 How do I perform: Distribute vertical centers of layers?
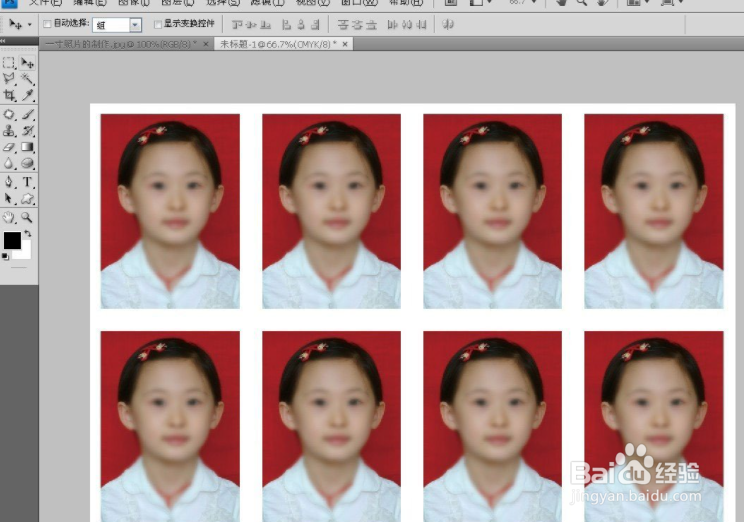pyautogui.click(x=357, y=24)
